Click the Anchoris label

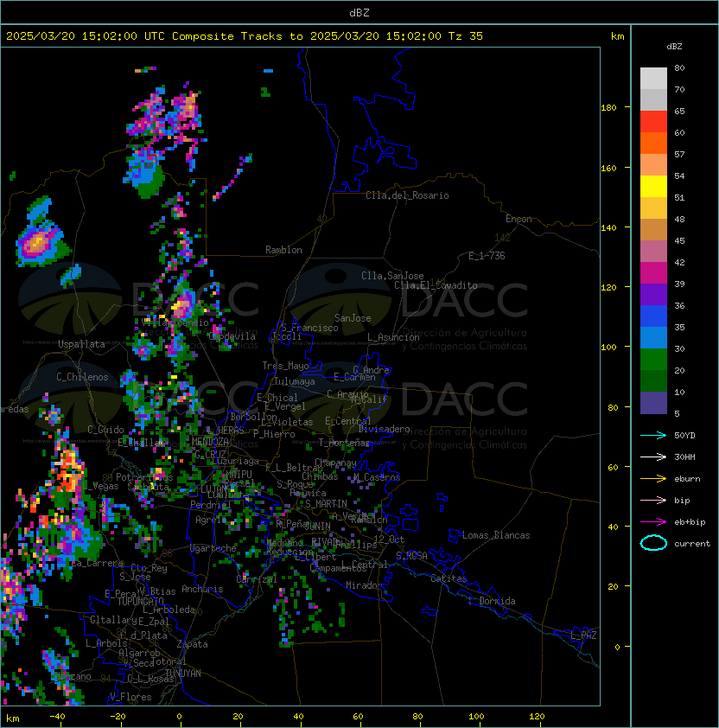[x=202, y=589]
